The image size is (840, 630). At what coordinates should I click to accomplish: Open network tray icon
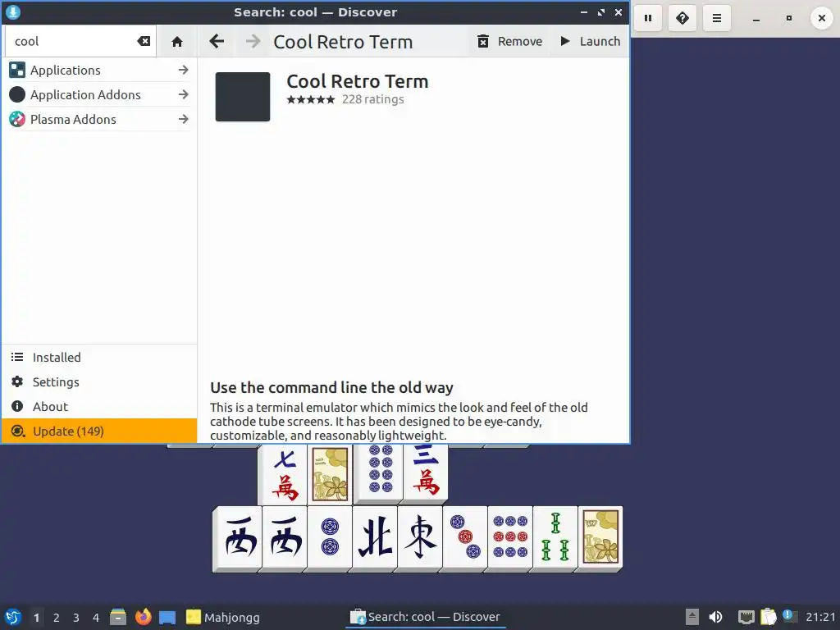click(746, 617)
